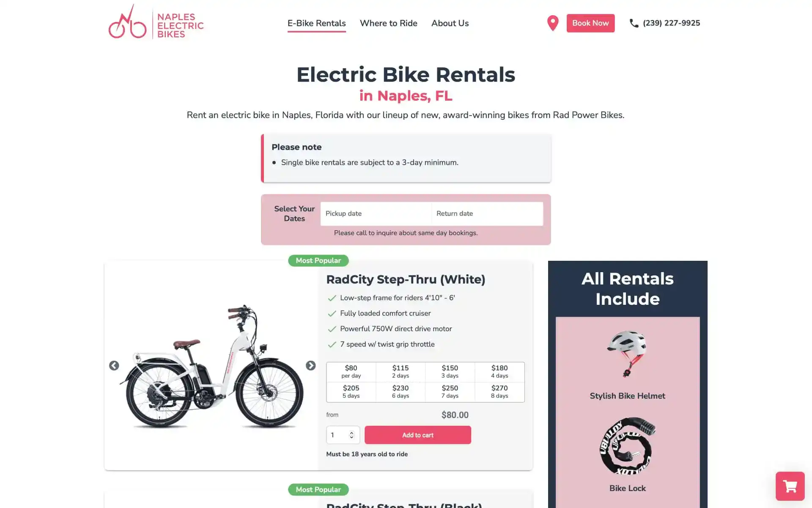Click the phone icon next to the number
Screen dimensions: 812x508
coord(634,23)
